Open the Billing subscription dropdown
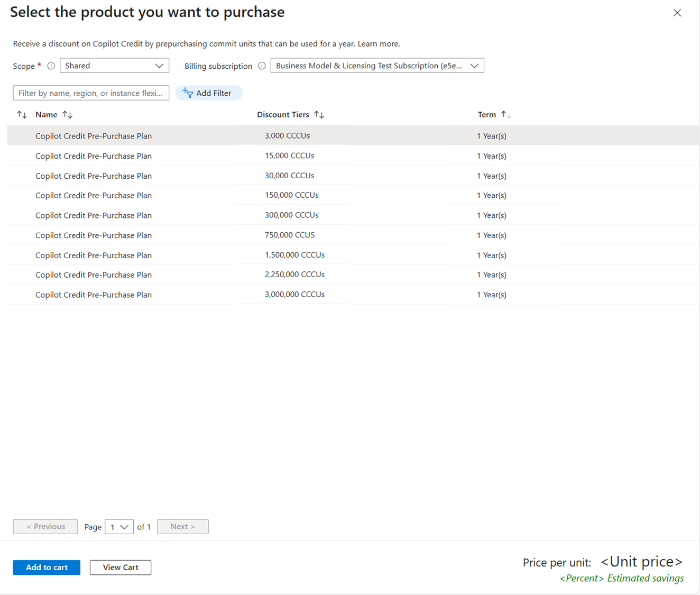700x595 pixels. pyautogui.click(x=377, y=66)
